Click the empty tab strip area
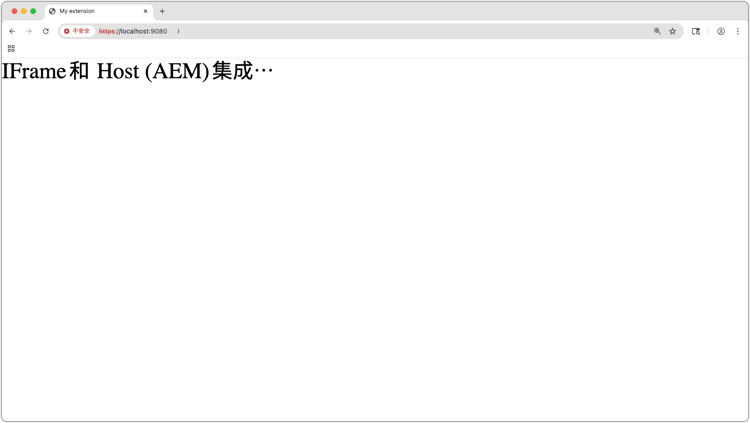750x423 pixels. 454,11
